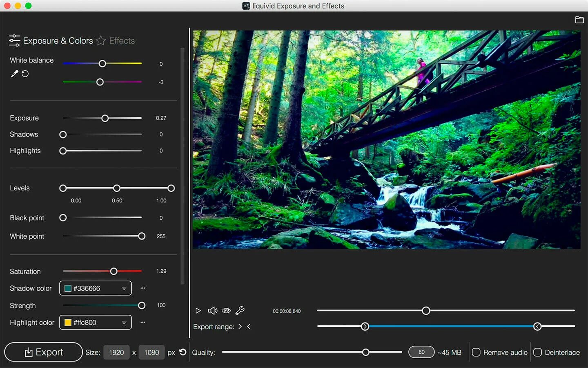Click the Effects star icon
This screenshot has height=368, width=588.
pos(100,40)
